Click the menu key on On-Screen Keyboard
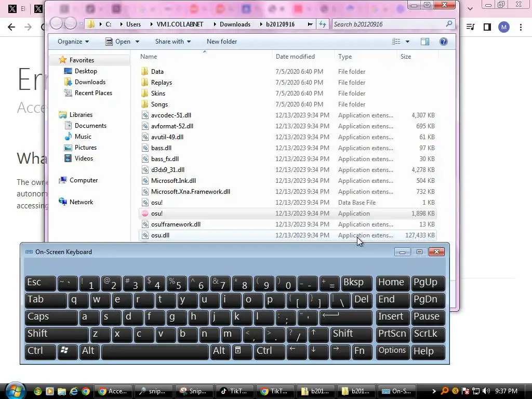This screenshot has width=532, height=399. tap(242, 352)
